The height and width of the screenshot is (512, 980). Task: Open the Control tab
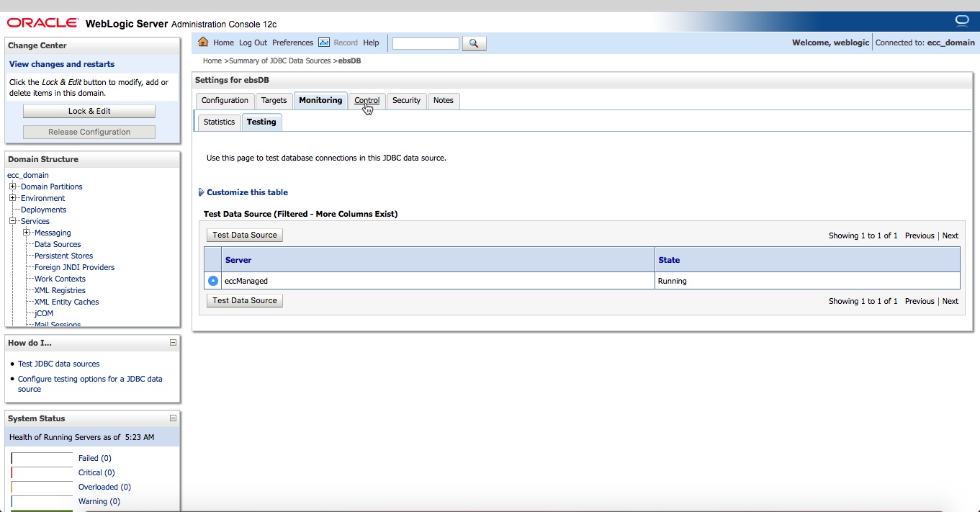coord(367,101)
